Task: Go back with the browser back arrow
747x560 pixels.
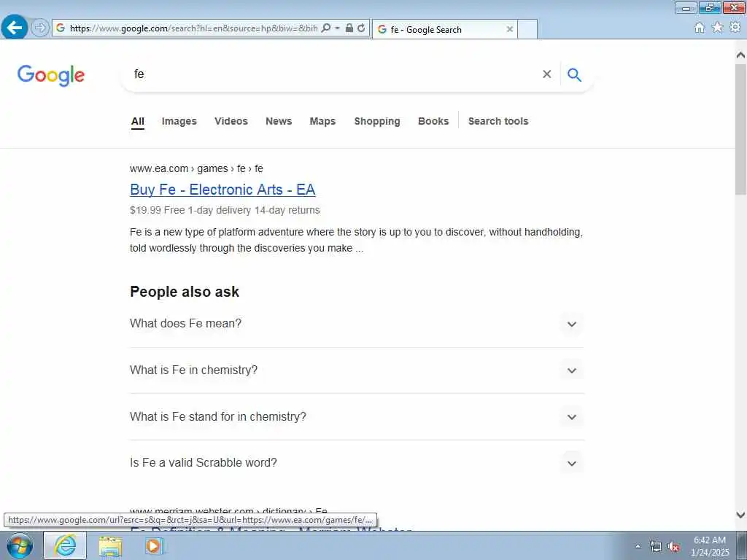Action: [x=15, y=27]
